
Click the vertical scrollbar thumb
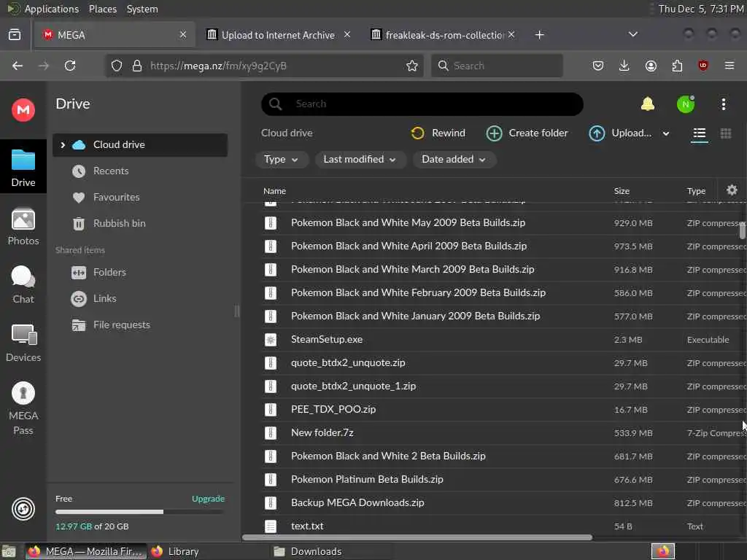742,230
